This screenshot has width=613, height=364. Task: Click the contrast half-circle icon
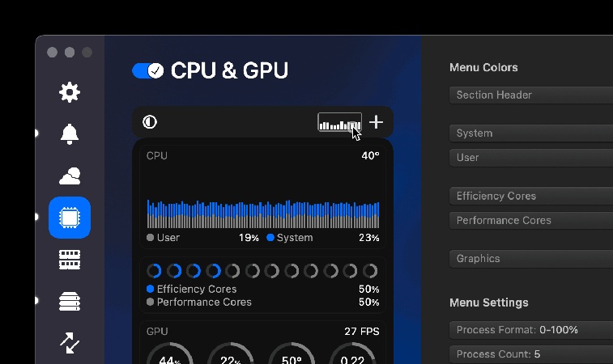point(150,122)
